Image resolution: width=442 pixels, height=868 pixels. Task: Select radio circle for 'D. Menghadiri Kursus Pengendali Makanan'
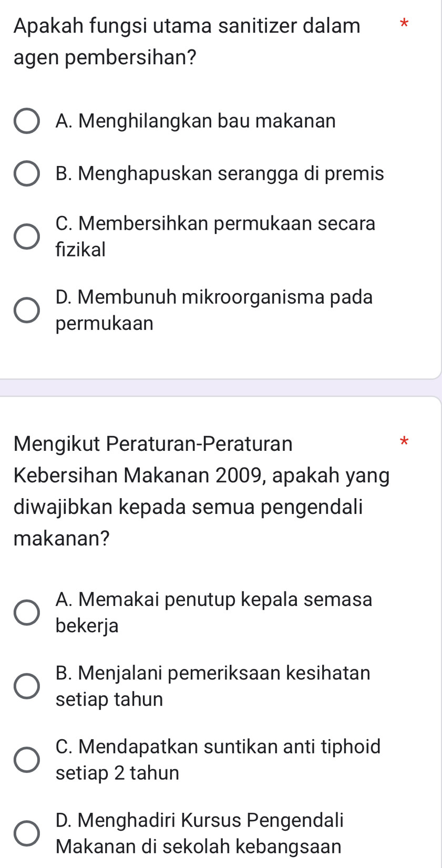(x=26, y=833)
